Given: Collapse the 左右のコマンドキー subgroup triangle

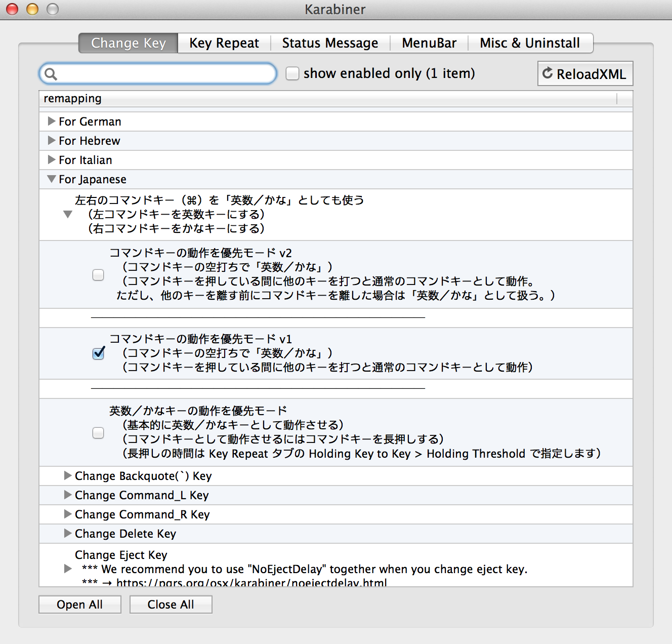Looking at the screenshot, I should point(67,214).
